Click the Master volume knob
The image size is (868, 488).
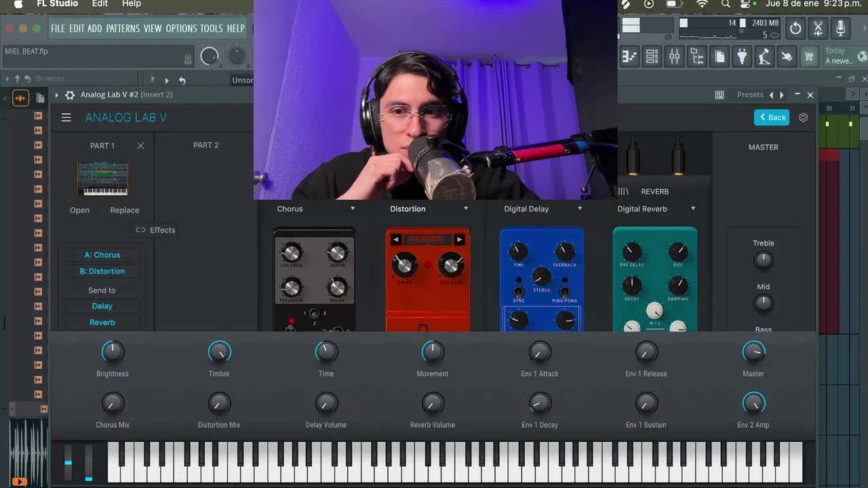click(x=753, y=352)
